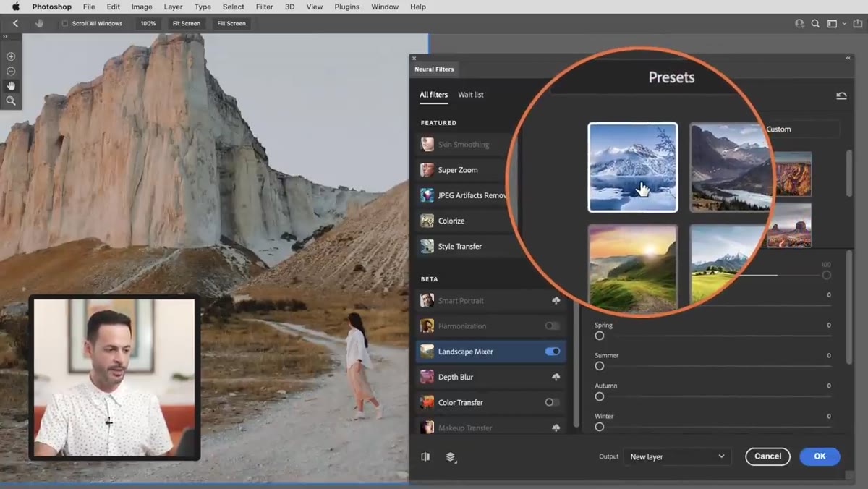Click the Autumn slider handle
The image size is (868, 489).
tap(600, 396)
